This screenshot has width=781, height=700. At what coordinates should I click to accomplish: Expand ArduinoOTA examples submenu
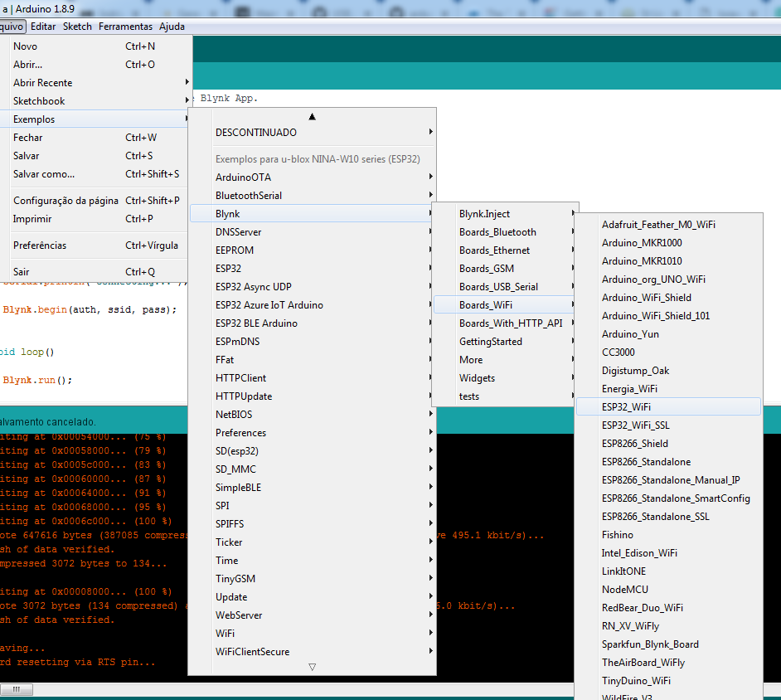pyautogui.click(x=313, y=177)
